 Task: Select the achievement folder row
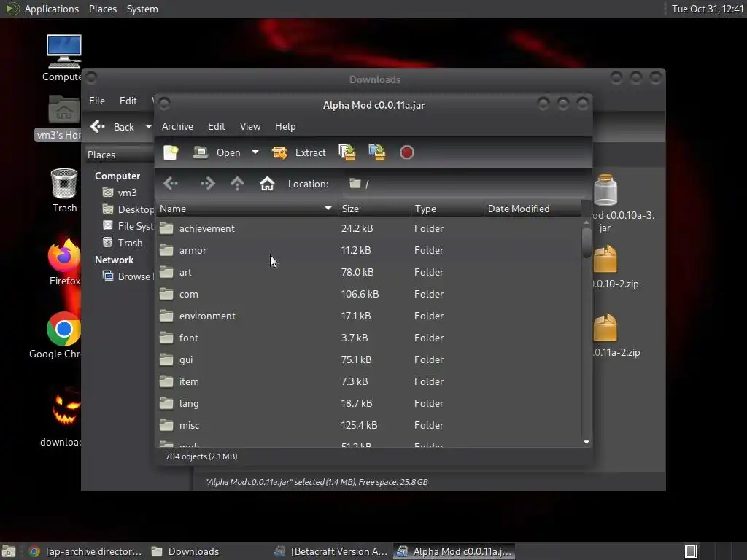point(368,228)
